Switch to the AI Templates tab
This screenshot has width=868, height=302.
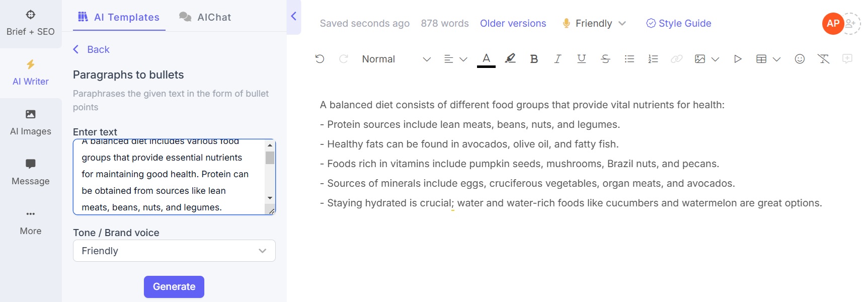pyautogui.click(x=119, y=17)
